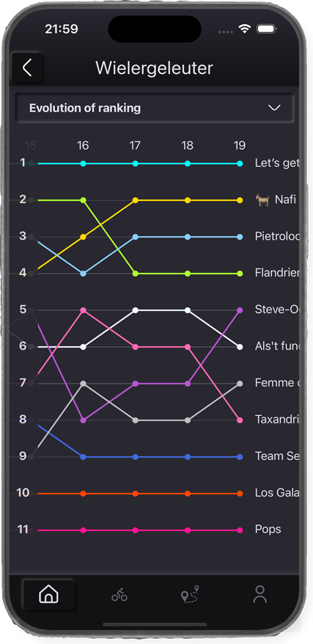
Task: Tap the battery status icon
Action: click(267, 29)
